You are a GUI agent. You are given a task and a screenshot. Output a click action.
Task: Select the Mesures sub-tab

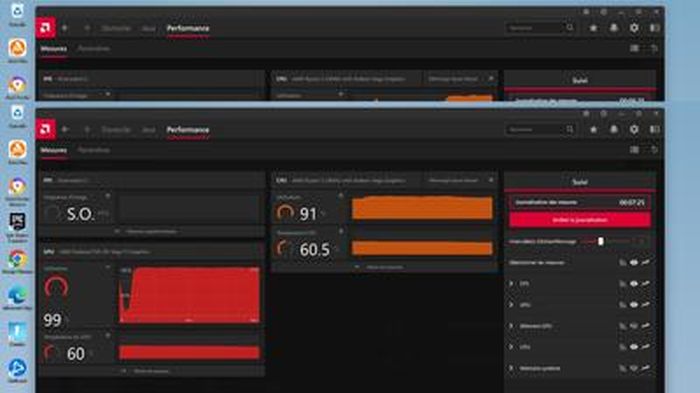(54, 151)
